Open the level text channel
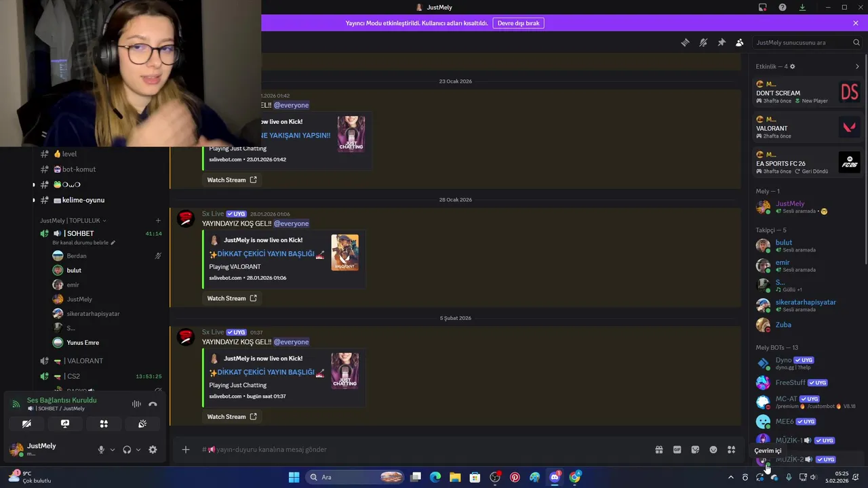 click(102, 154)
